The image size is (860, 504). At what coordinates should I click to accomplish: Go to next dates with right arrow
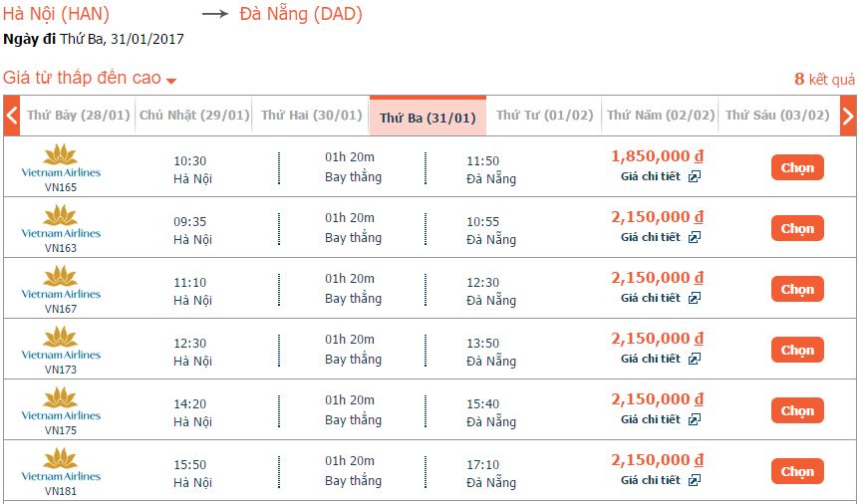[848, 116]
